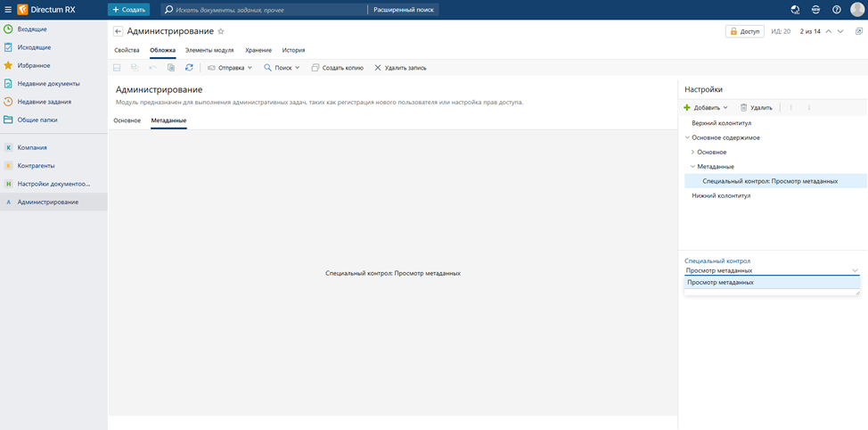
Task: Go to the previous record with up chevron
Action: [829, 31]
